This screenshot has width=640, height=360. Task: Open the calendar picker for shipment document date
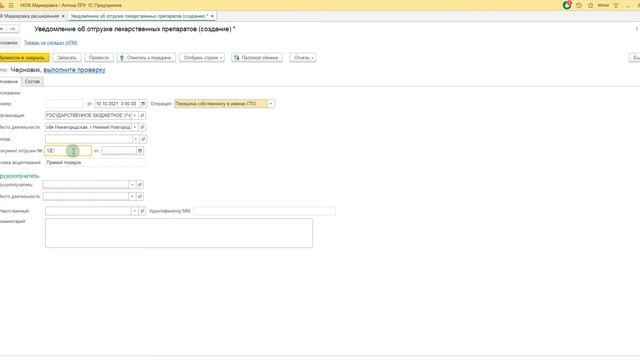(x=140, y=151)
